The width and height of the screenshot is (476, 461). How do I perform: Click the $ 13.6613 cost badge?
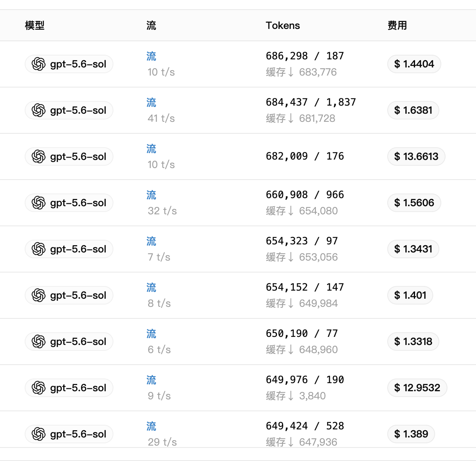416,156
